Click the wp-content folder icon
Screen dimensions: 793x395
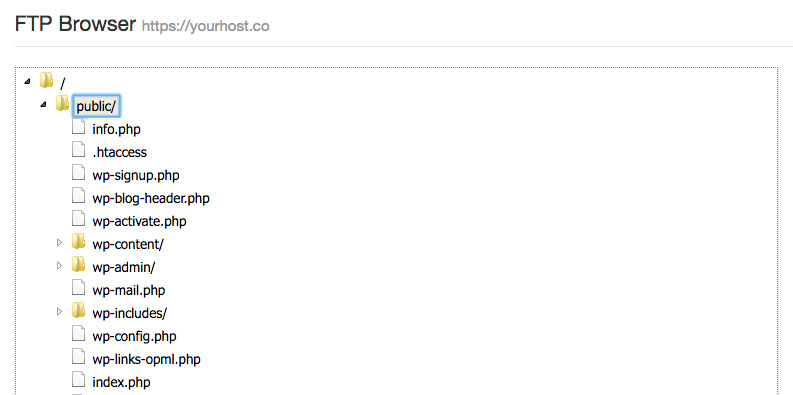click(x=78, y=241)
